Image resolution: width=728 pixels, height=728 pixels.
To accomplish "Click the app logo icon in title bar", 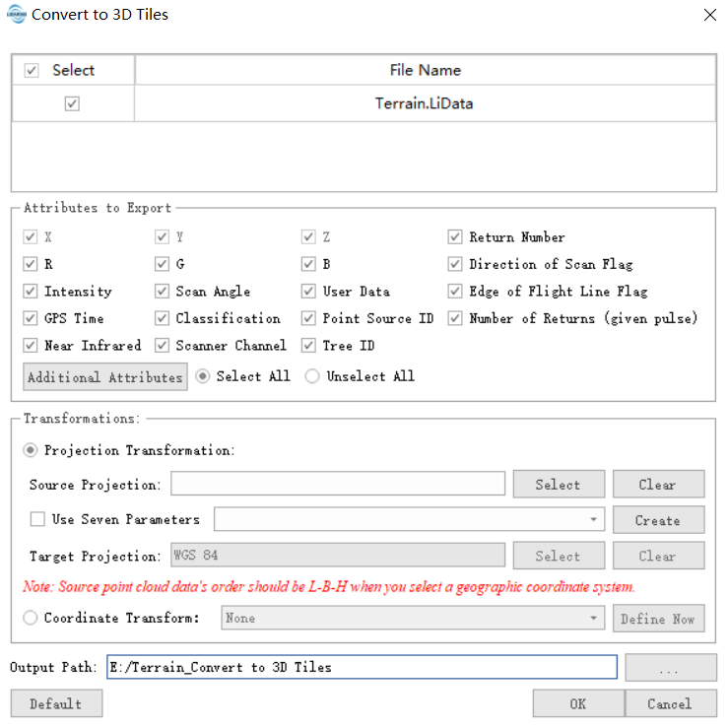I will (x=16, y=15).
